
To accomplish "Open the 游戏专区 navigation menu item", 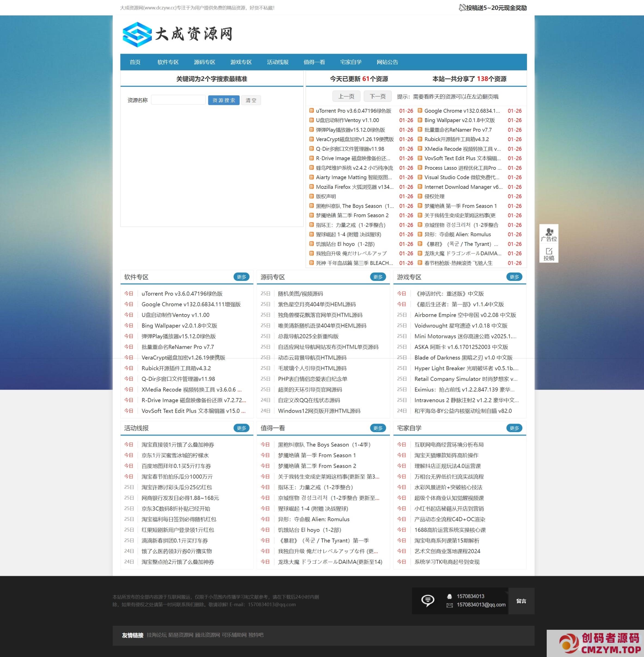I will click(x=241, y=62).
